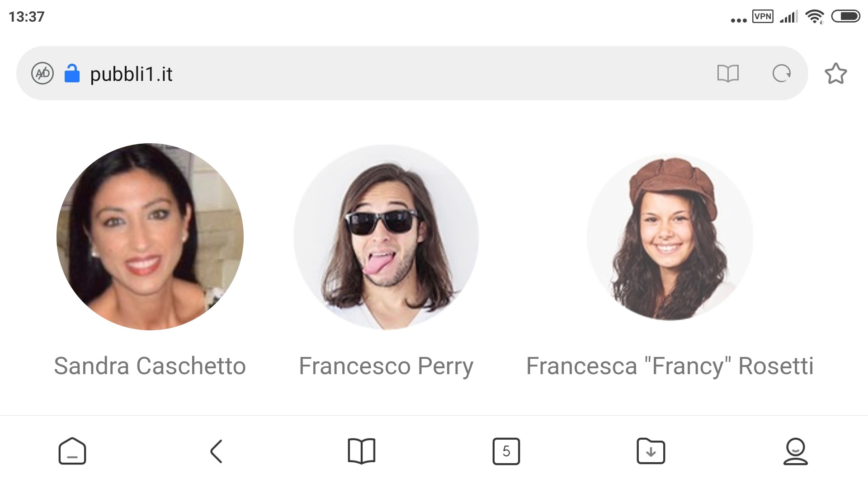Navigate back to previous page

click(217, 451)
